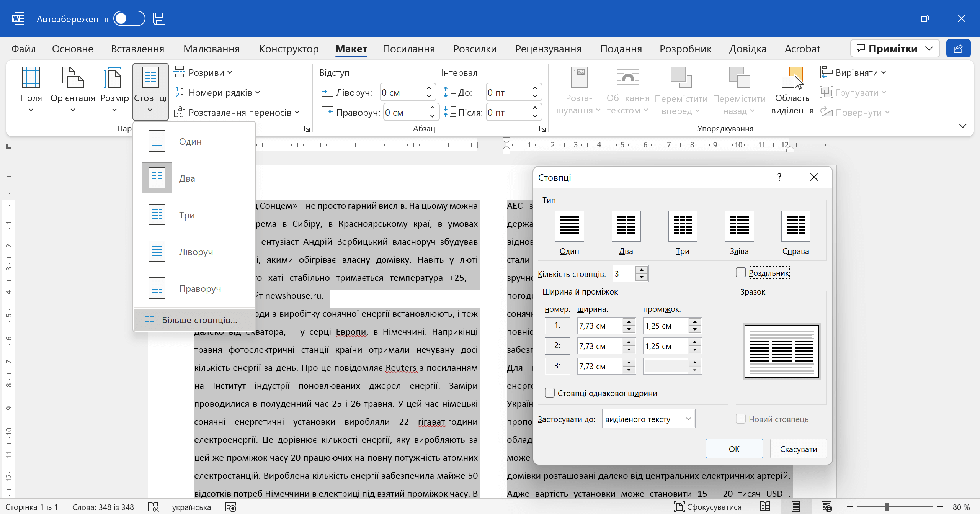Switch to the Вставлення tab
980x514 pixels.
(x=137, y=49)
